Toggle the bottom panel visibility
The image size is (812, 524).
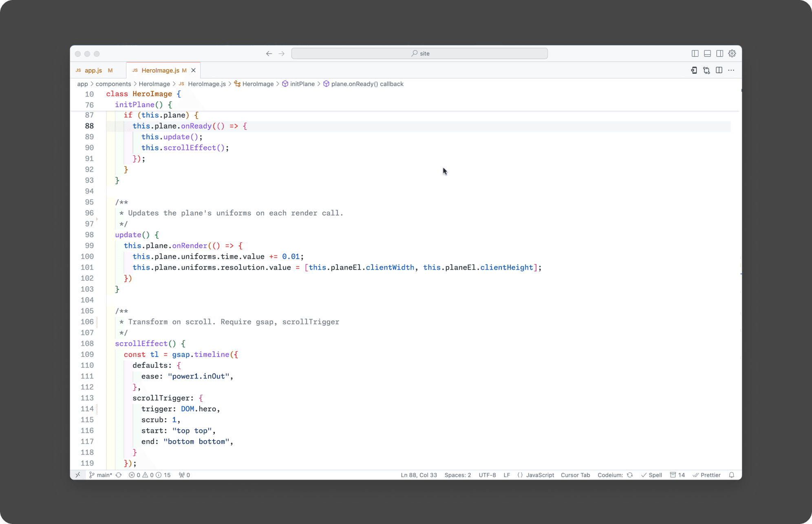tap(707, 53)
